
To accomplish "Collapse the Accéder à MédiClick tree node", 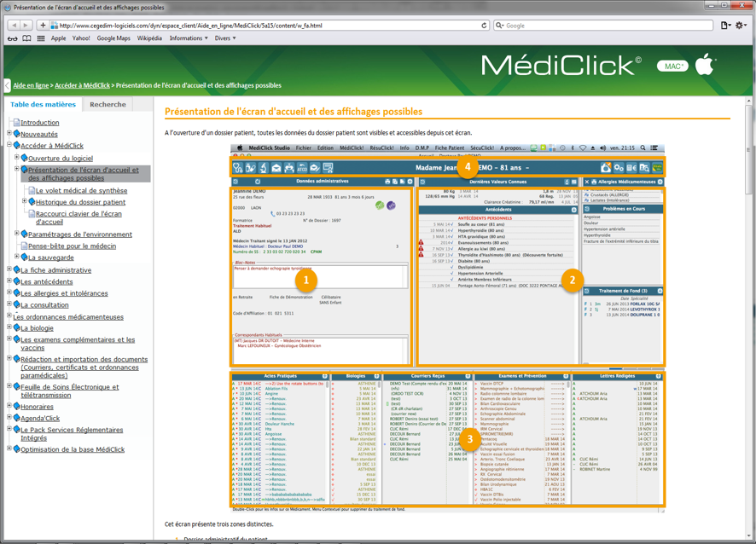I will tap(9, 145).
